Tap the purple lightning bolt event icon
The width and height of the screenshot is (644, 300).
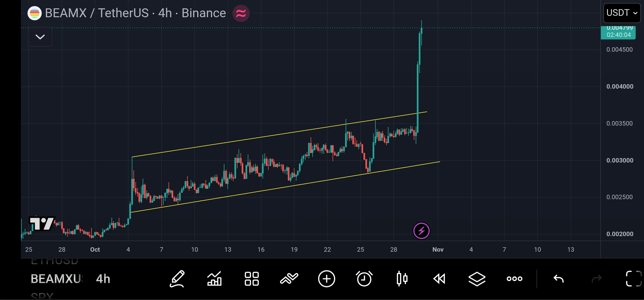[x=421, y=231]
